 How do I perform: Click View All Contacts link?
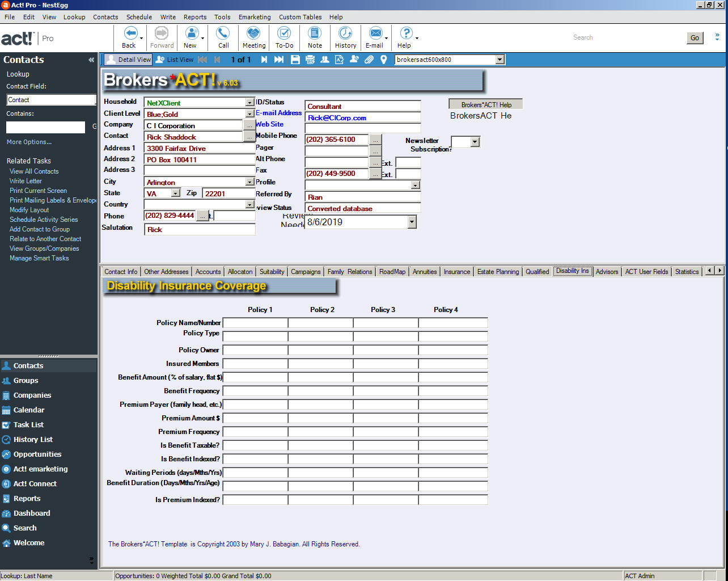[34, 171]
